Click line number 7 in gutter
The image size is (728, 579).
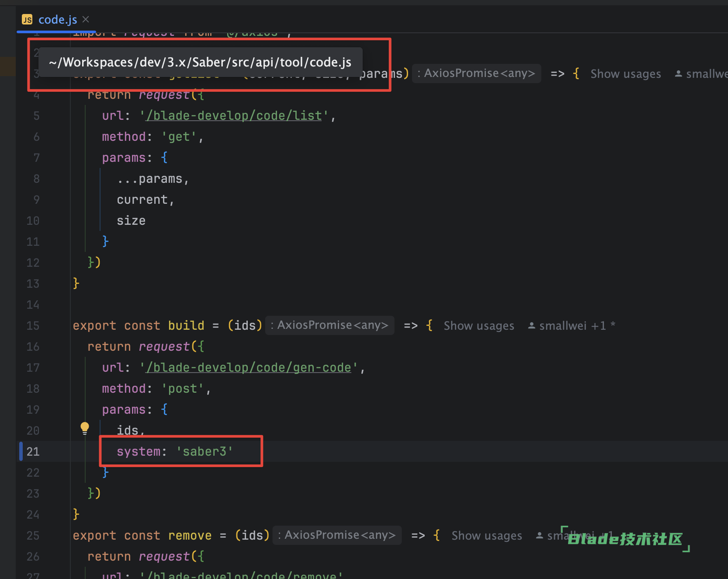click(x=37, y=158)
